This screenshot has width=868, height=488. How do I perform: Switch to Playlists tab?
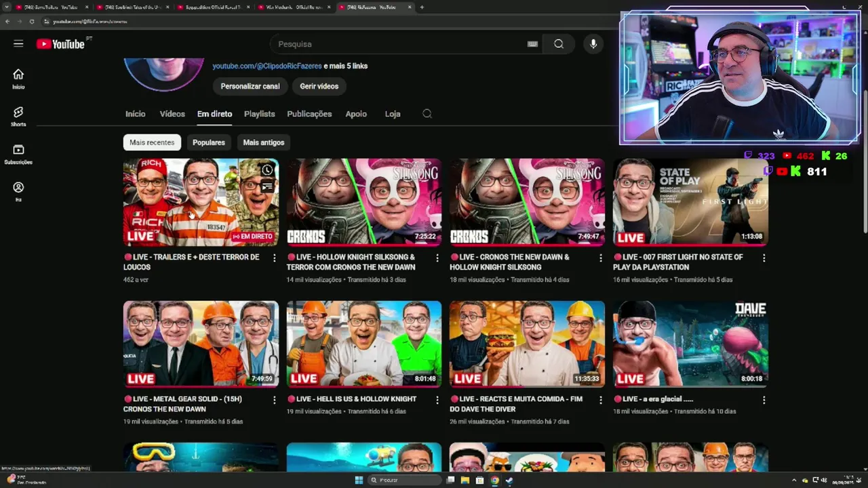pos(260,114)
